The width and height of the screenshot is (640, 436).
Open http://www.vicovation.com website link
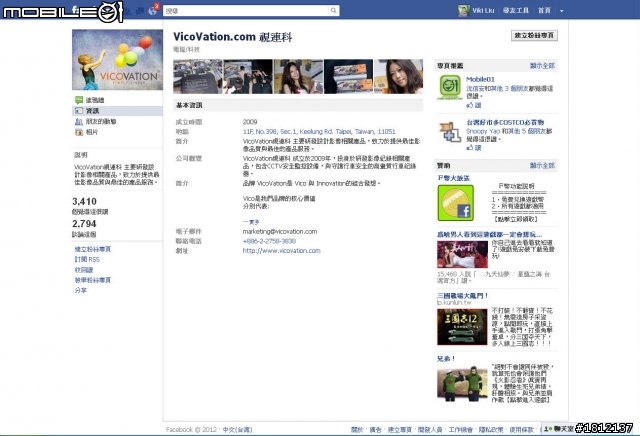pyautogui.click(x=282, y=251)
